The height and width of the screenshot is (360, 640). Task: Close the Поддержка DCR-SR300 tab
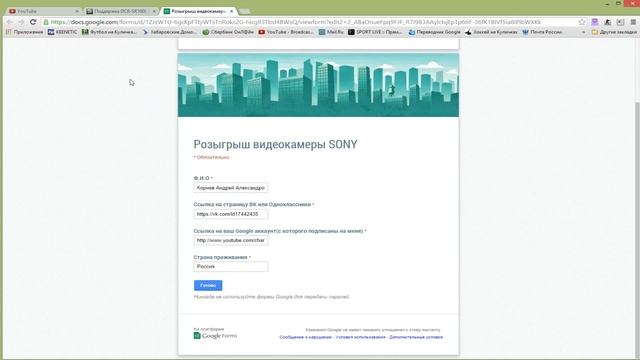coord(154,11)
